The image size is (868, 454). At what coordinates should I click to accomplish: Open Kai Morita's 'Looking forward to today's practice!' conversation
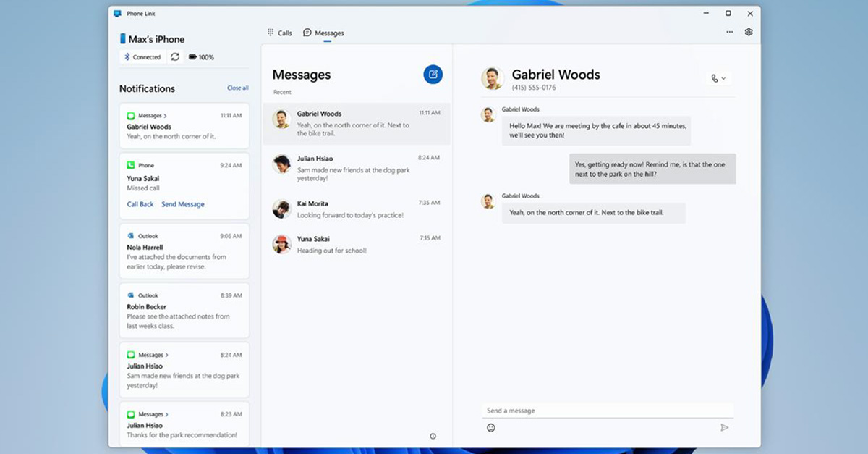tap(356, 210)
